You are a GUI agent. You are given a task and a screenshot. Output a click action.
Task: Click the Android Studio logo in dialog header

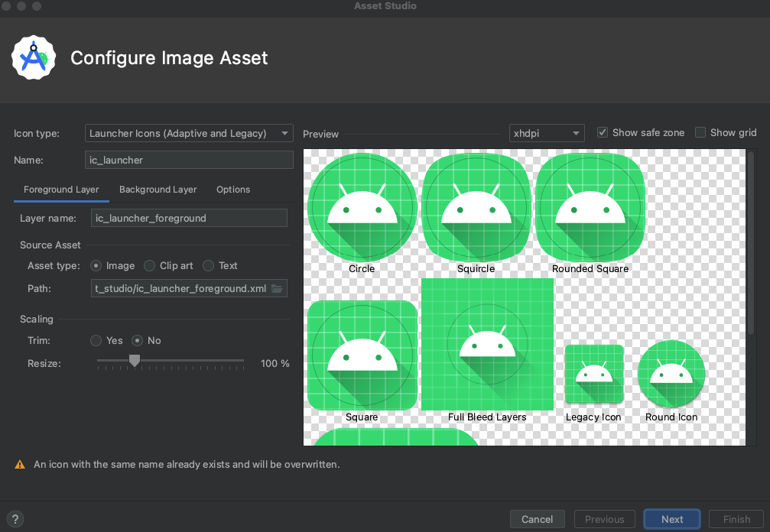click(x=34, y=57)
